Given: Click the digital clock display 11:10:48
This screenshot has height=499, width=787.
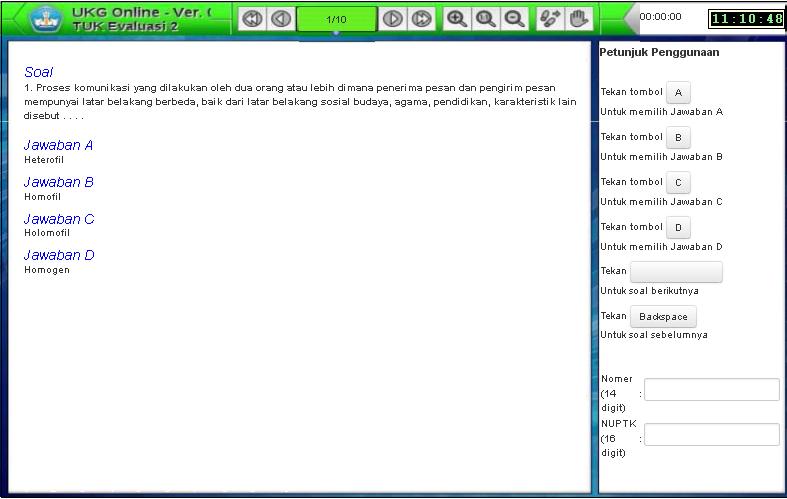Looking at the screenshot, I should click(747, 19).
